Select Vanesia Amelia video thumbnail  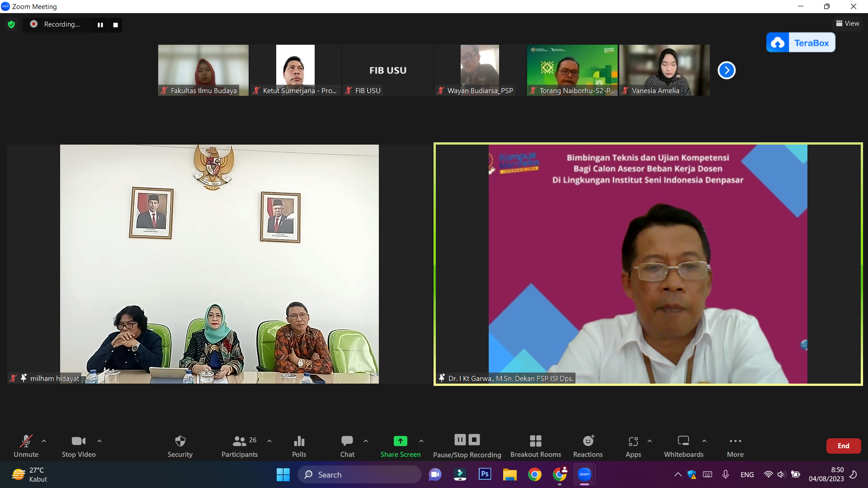pos(665,70)
